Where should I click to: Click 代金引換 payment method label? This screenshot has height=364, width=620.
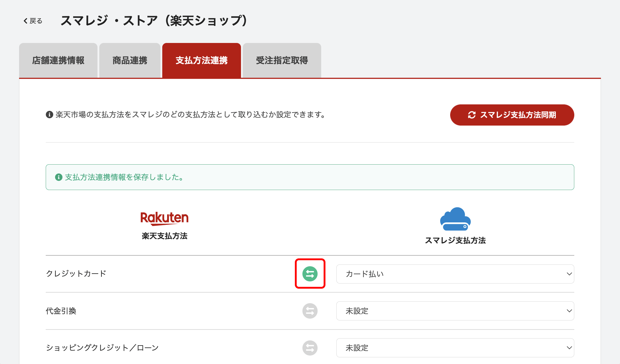61,311
